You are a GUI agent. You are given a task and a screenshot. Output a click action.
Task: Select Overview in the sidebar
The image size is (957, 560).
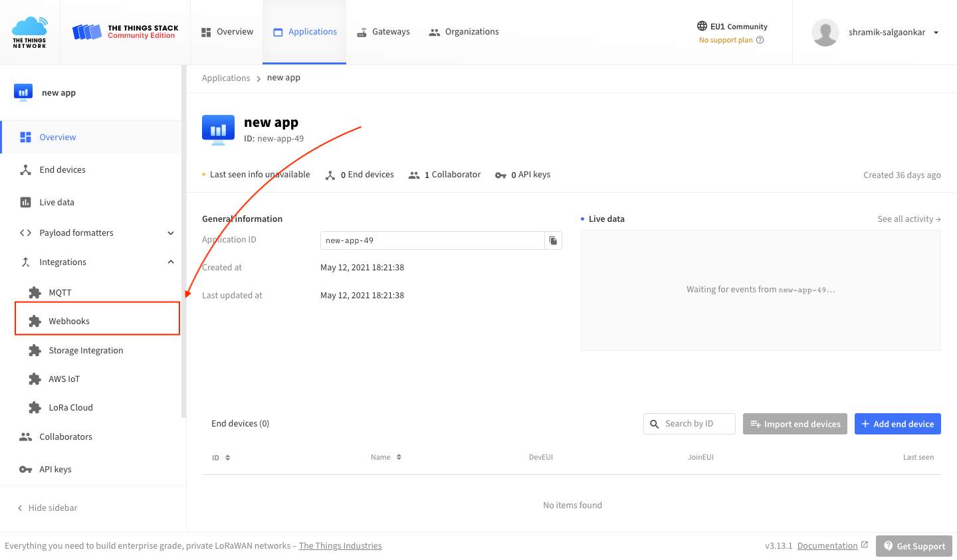coord(91,137)
